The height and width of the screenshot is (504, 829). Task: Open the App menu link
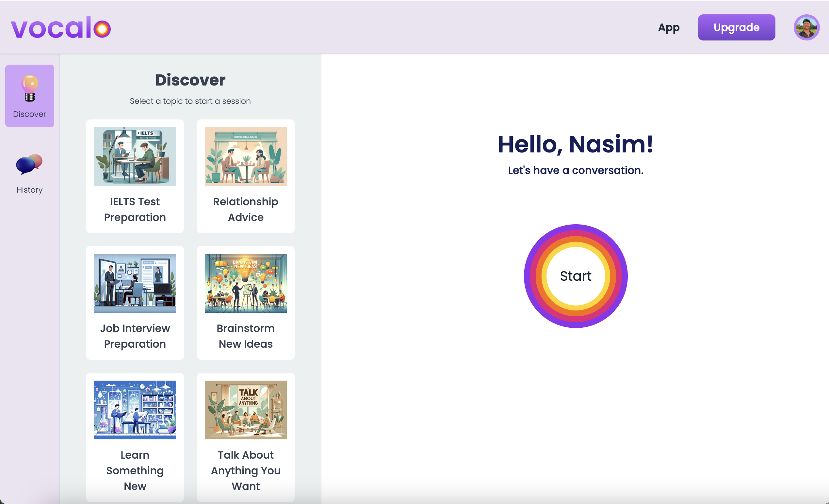pyautogui.click(x=669, y=27)
